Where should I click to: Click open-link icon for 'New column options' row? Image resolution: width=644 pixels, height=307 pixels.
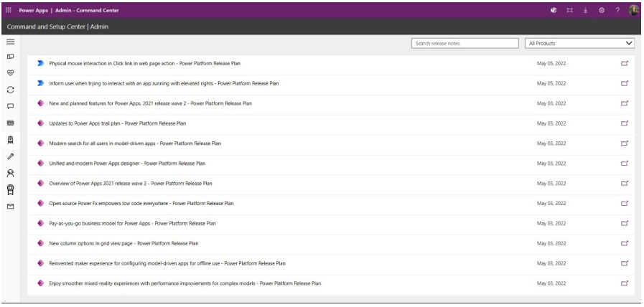pyautogui.click(x=624, y=243)
